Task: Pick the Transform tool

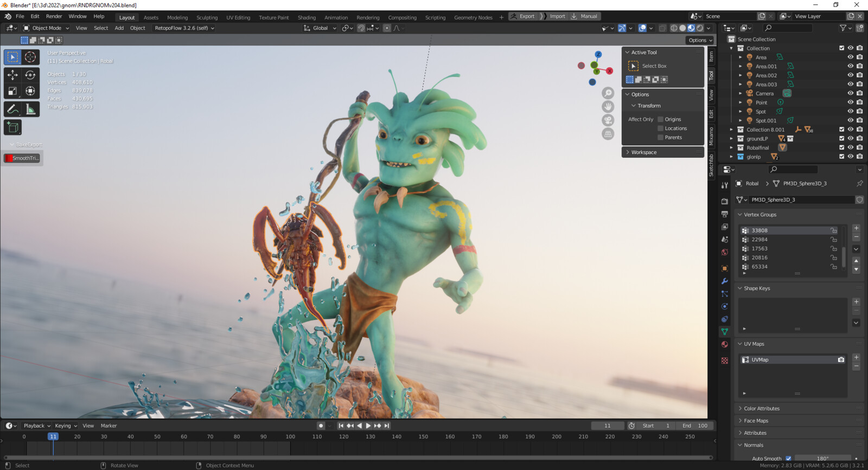Action: pyautogui.click(x=30, y=91)
